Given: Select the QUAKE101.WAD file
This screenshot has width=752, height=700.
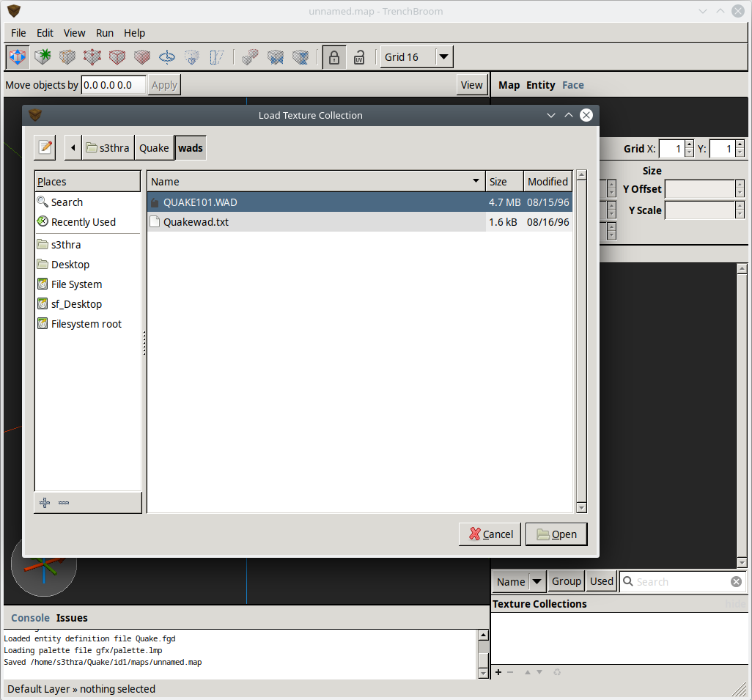Looking at the screenshot, I should pyautogui.click(x=360, y=202).
